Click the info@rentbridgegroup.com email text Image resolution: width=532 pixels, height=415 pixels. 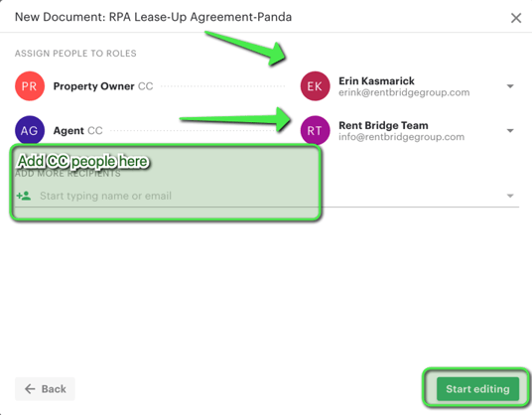point(401,137)
